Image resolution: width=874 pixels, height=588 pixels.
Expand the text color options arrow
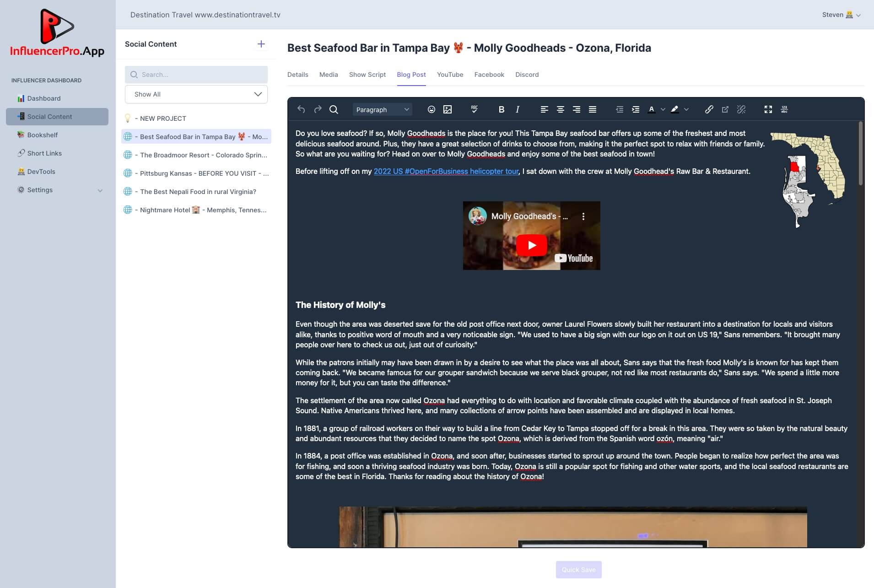click(663, 109)
